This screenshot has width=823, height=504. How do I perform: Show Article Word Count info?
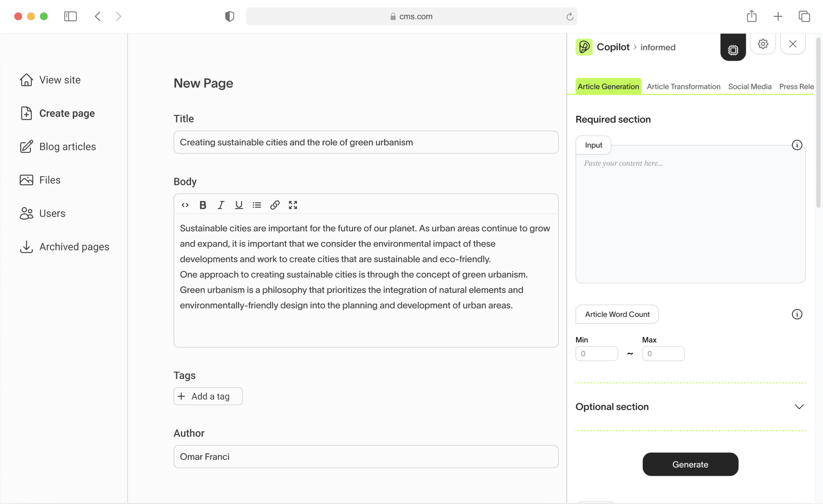click(797, 314)
